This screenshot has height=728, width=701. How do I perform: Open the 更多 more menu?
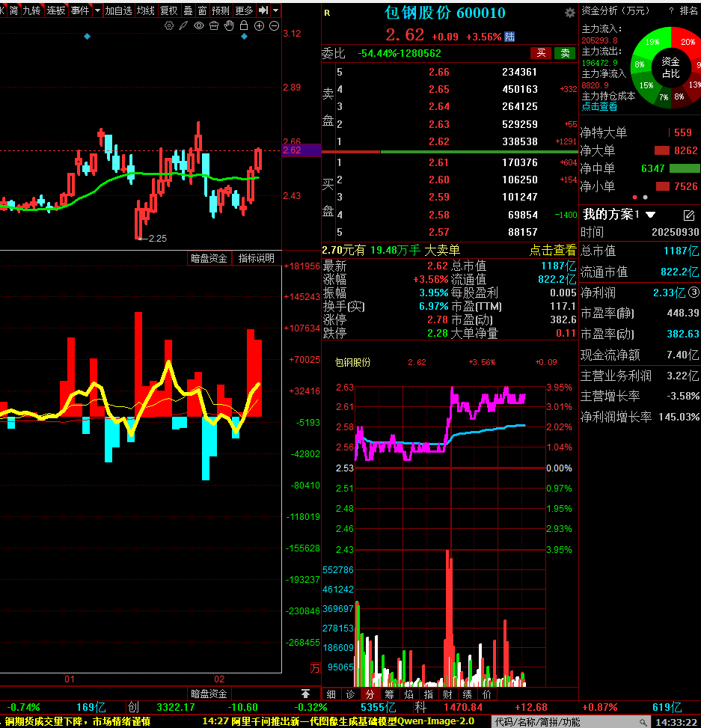coord(244,10)
